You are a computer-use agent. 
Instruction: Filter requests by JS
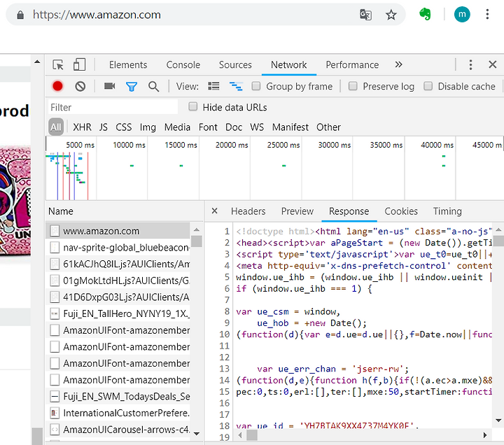(103, 127)
